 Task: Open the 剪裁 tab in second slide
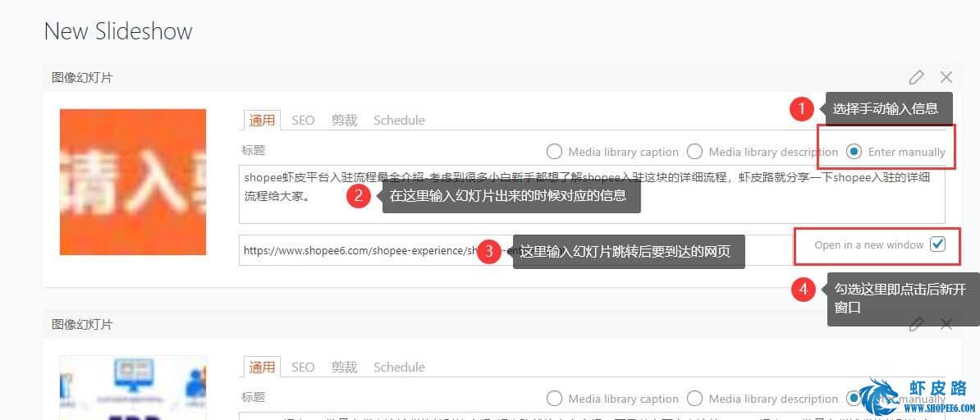tap(345, 367)
